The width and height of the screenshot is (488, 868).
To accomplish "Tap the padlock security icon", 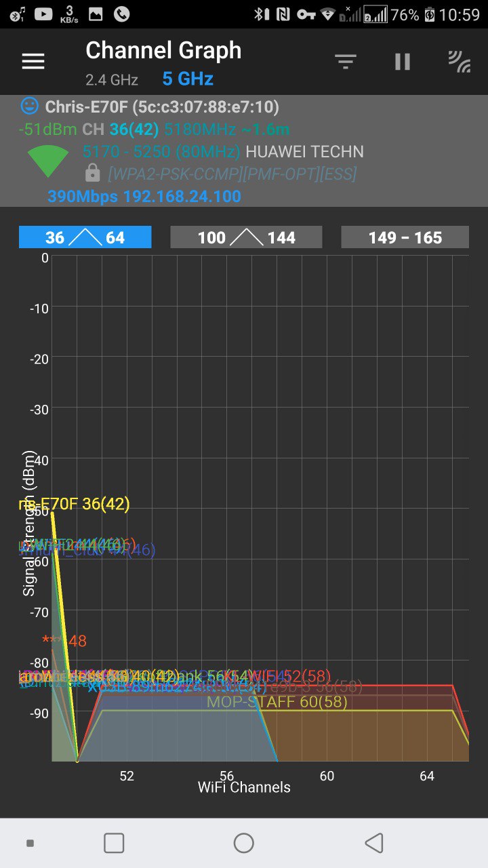I will coord(93,174).
